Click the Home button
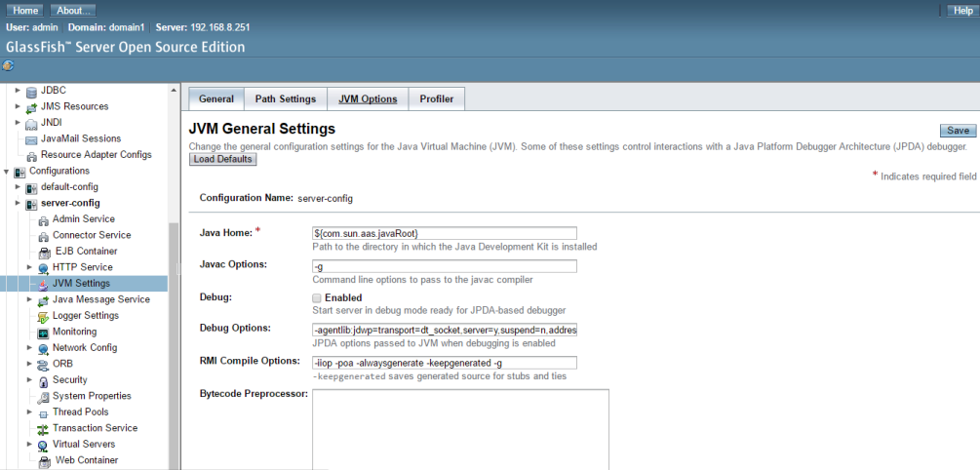Viewport: 980px width, 470px height. pos(25,11)
